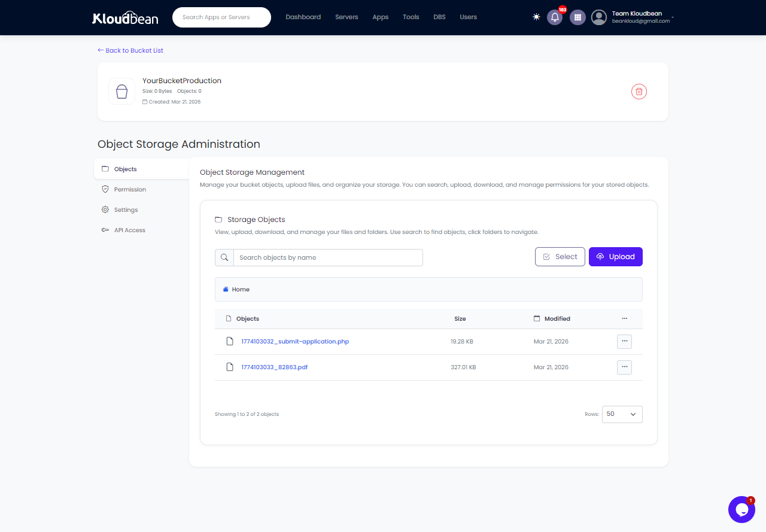
Task: Open the Servers menu item
Action: point(346,17)
